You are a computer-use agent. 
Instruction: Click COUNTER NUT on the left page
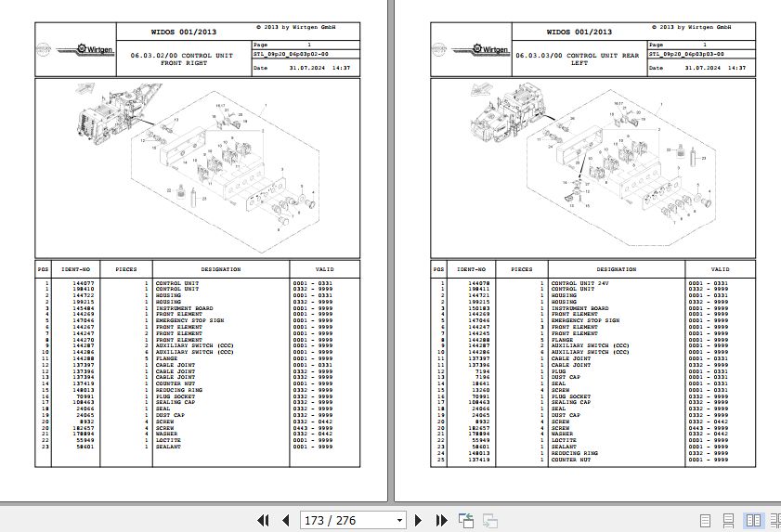[176, 383]
